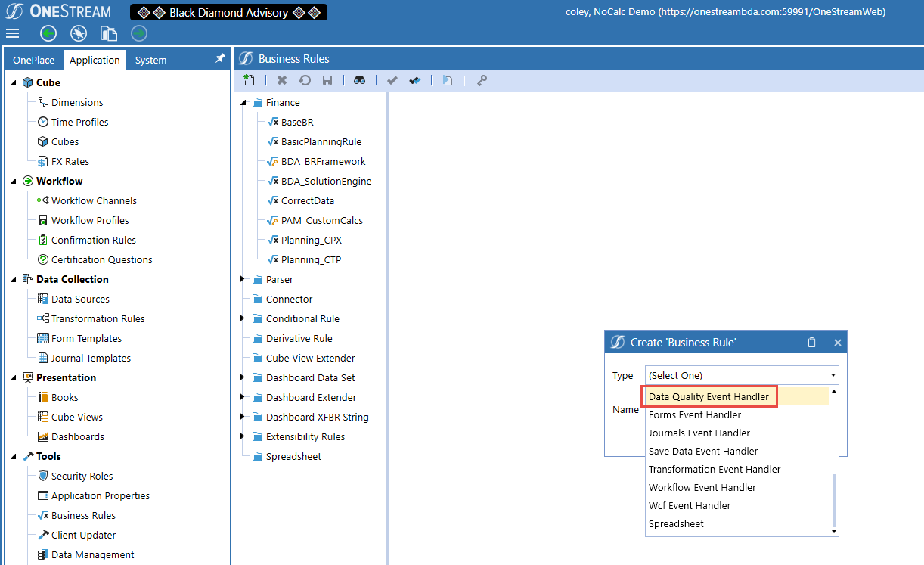
Task: Select Save Data Event Handler option
Action: pyautogui.click(x=737, y=451)
